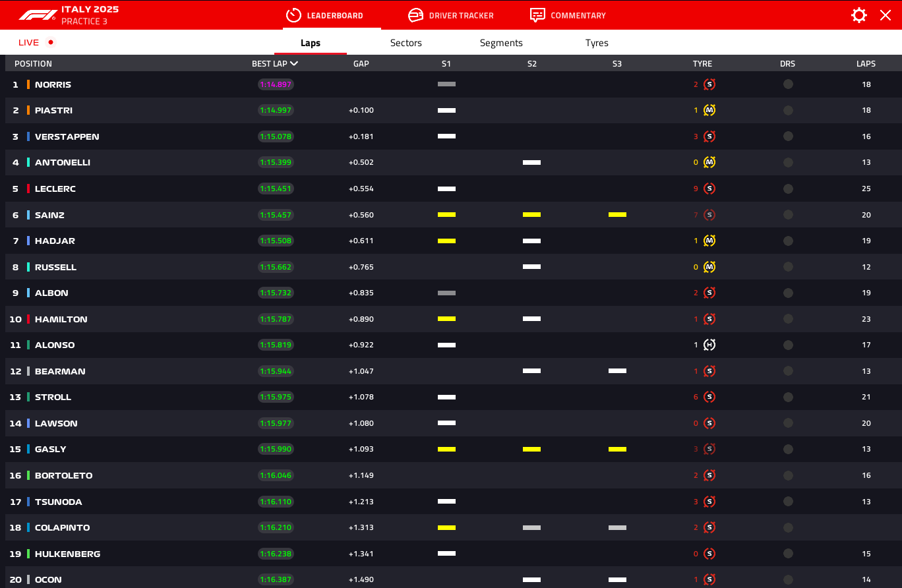Viewport: 902px width, 588px height.
Task: Close the live timing window
Action: pyautogui.click(x=886, y=15)
